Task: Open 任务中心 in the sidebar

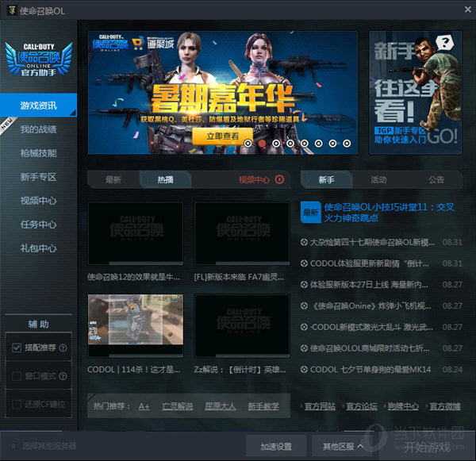Action: (x=38, y=225)
